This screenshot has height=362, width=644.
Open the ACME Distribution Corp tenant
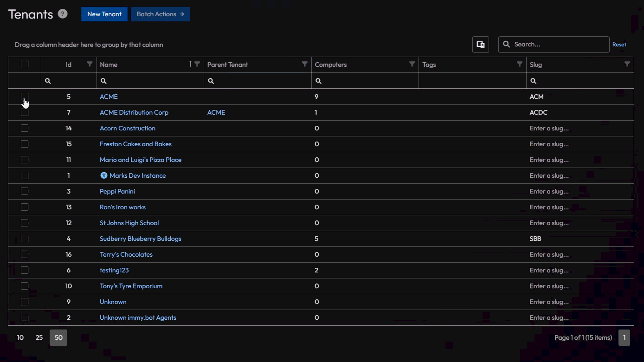tap(134, 112)
